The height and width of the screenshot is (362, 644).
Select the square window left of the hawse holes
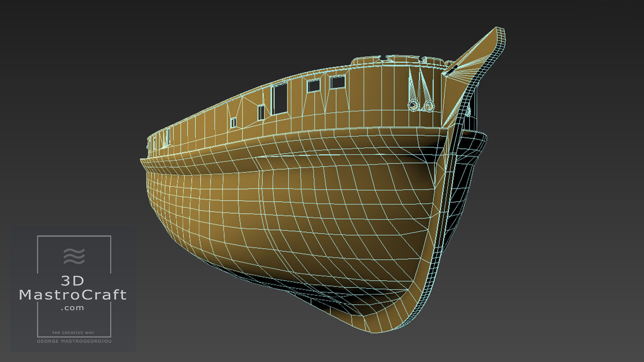click(x=337, y=82)
